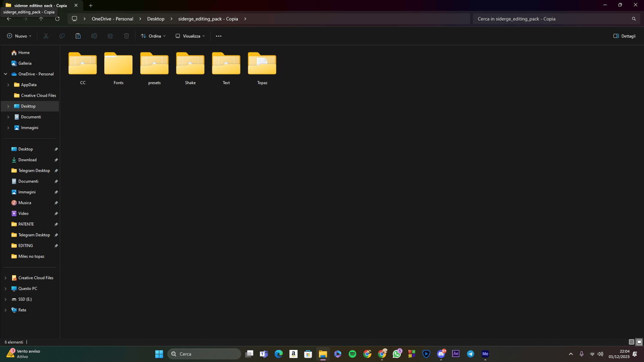Click the Copy icon in the toolbar
The height and width of the screenshot is (362, 644).
pyautogui.click(x=62, y=36)
